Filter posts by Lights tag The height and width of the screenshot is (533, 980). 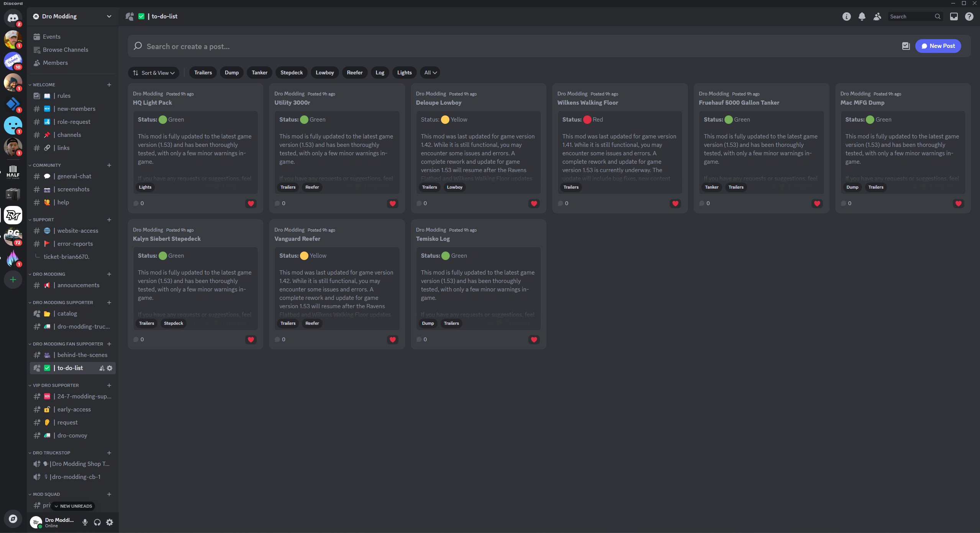[x=405, y=73]
